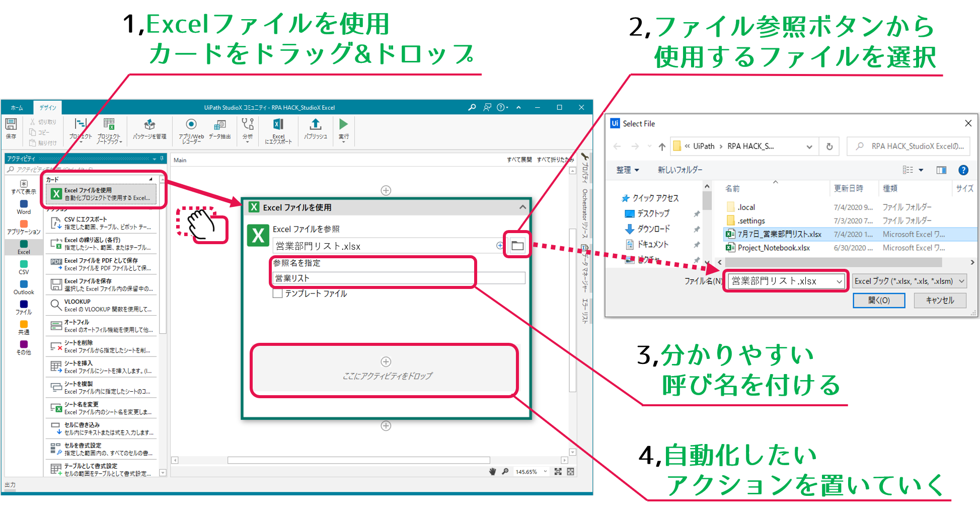
Task: Select the 'セルに書き込み' activity
Action: pos(101,428)
